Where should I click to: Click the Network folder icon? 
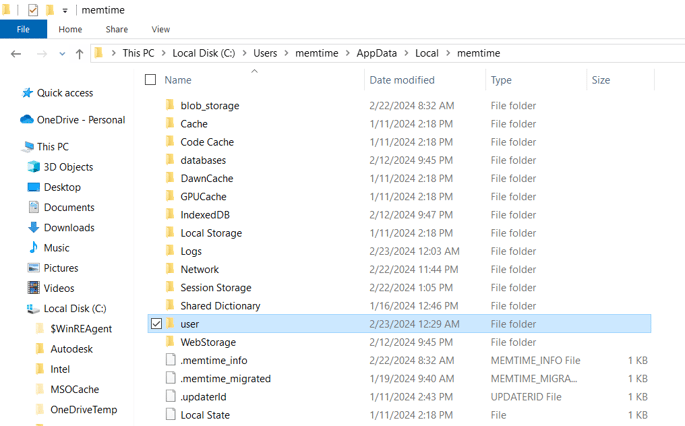170,269
